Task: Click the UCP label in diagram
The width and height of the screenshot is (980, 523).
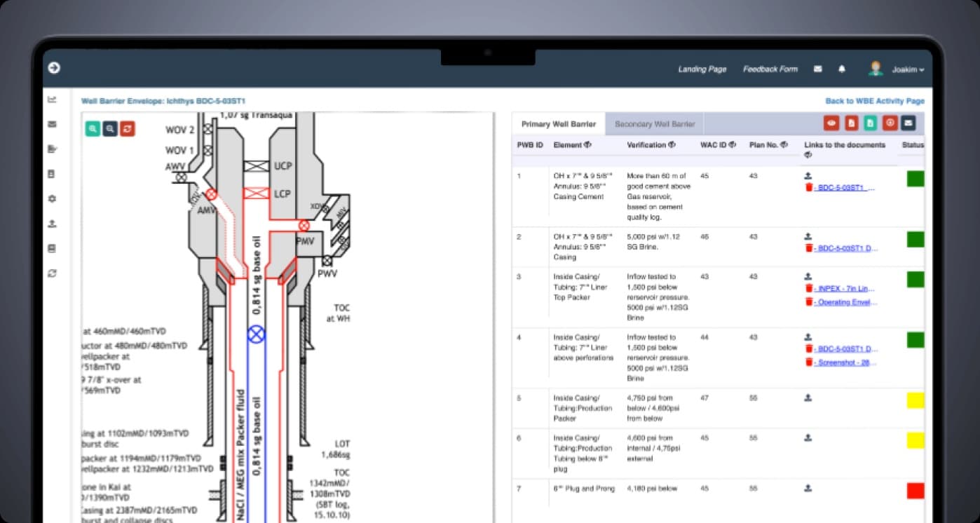Action: [x=283, y=165]
